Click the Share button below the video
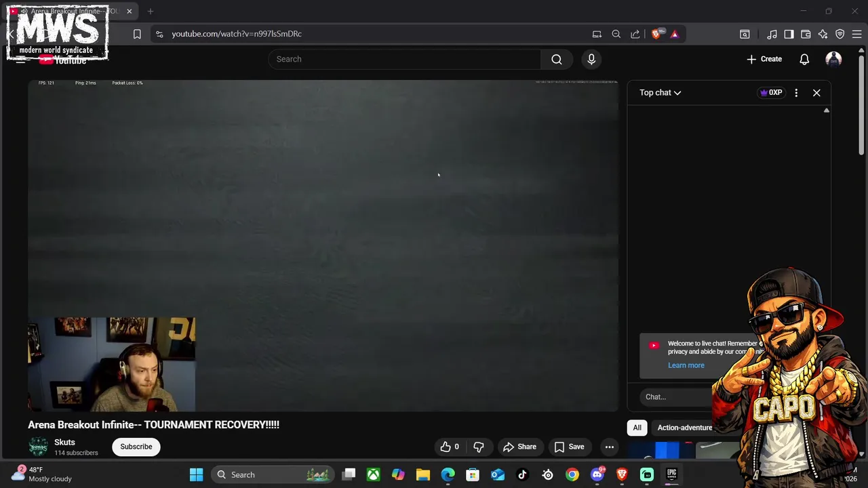The width and height of the screenshot is (868, 488). [519, 447]
